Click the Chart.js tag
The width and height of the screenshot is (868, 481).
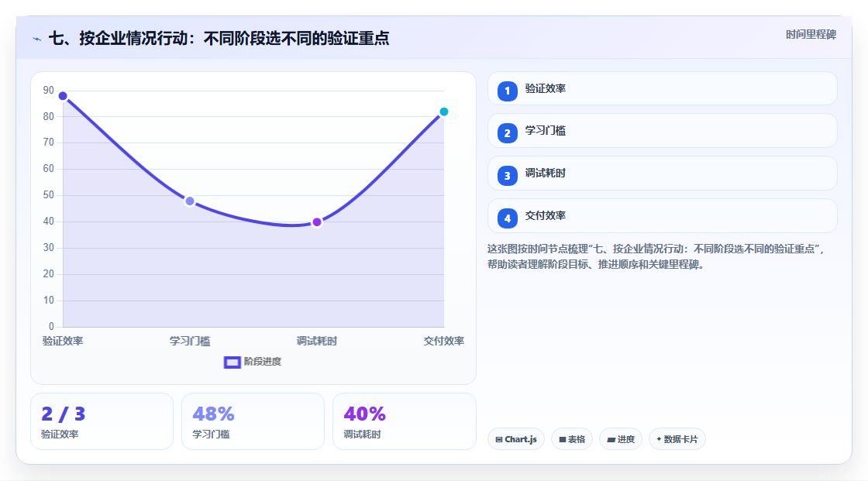point(516,439)
